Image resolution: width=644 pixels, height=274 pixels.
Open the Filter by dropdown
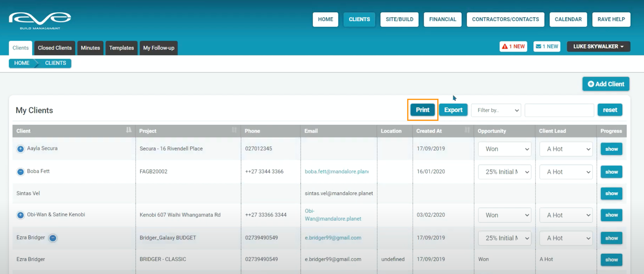pyautogui.click(x=496, y=110)
